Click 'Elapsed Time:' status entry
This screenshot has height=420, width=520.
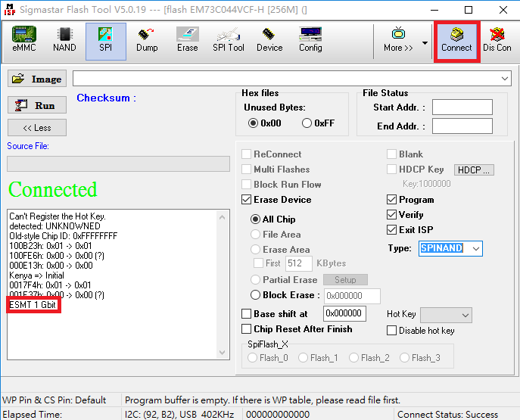pos(32,415)
